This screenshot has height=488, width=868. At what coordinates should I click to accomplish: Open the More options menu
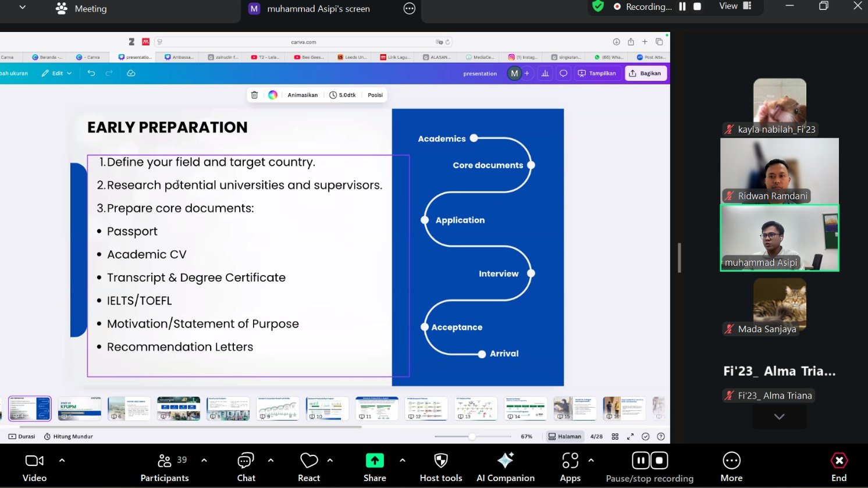(x=731, y=467)
